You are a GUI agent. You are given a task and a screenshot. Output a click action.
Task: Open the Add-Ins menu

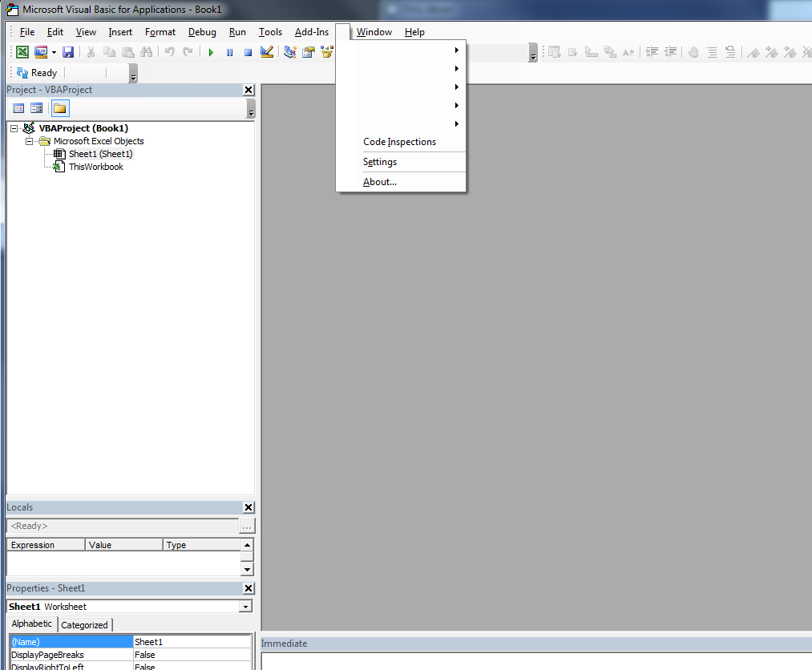click(x=312, y=32)
